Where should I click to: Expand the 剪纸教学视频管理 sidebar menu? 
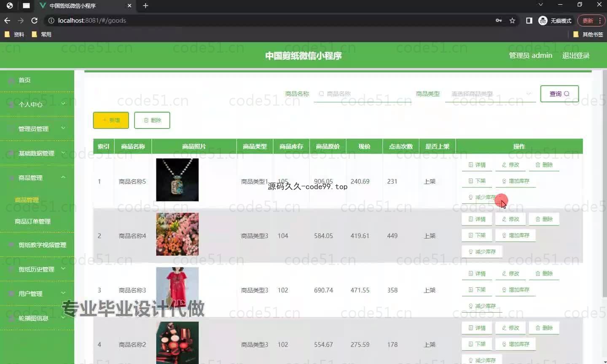(37, 245)
